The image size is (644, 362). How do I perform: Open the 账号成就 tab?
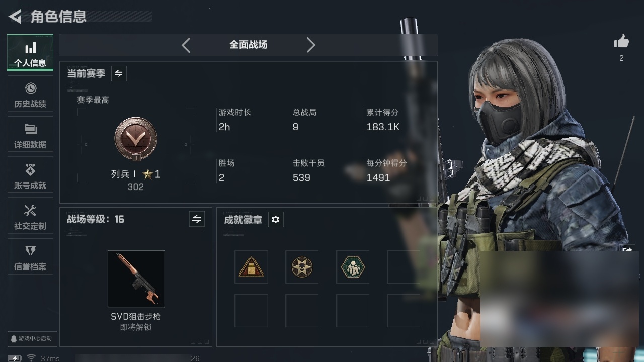(30, 175)
